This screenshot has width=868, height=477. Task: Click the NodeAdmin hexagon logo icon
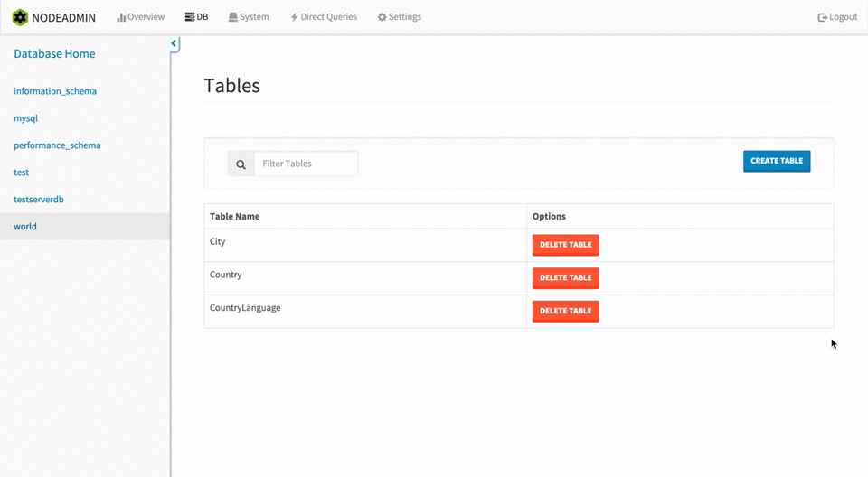[20, 17]
